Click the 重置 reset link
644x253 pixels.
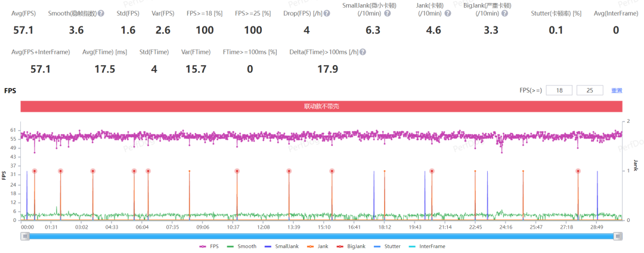(617, 90)
